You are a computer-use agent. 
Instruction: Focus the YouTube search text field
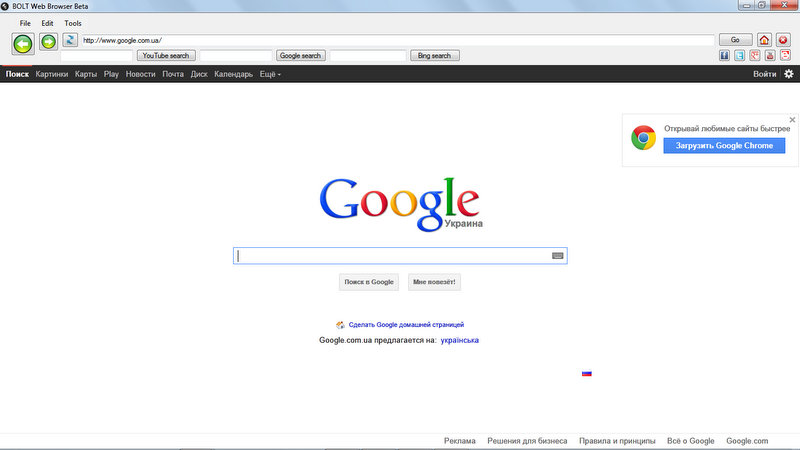[x=96, y=56]
